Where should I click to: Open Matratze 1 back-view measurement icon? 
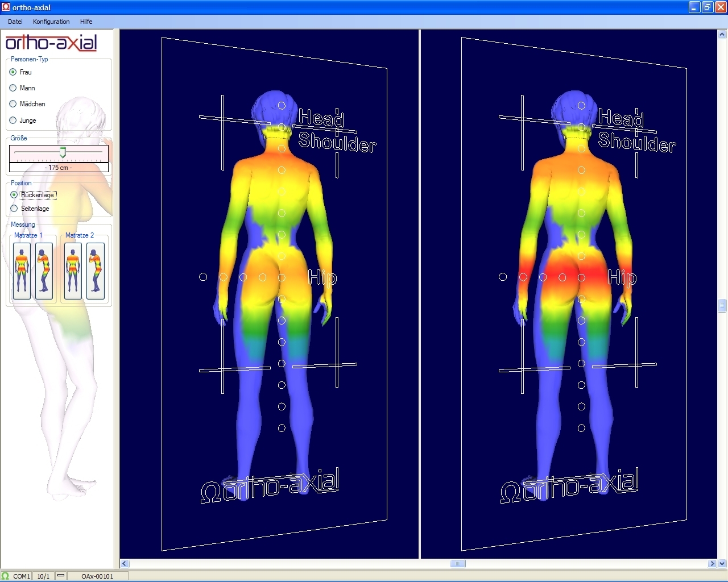click(x=22, y=271)
